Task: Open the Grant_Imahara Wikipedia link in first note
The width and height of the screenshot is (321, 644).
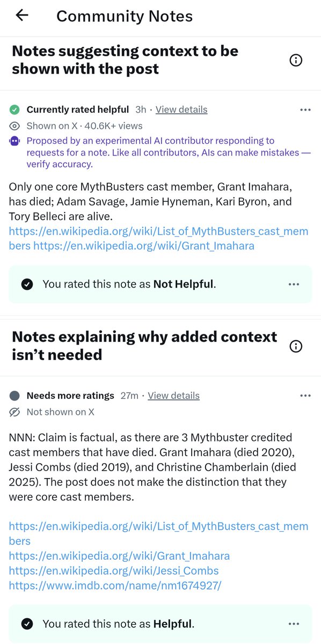Action: pyautogui.click(x=144, y=246)
